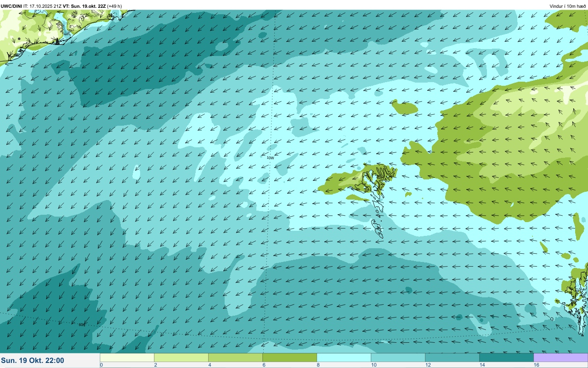
Task: Click the legend scale value '8'
Action: 318,365
